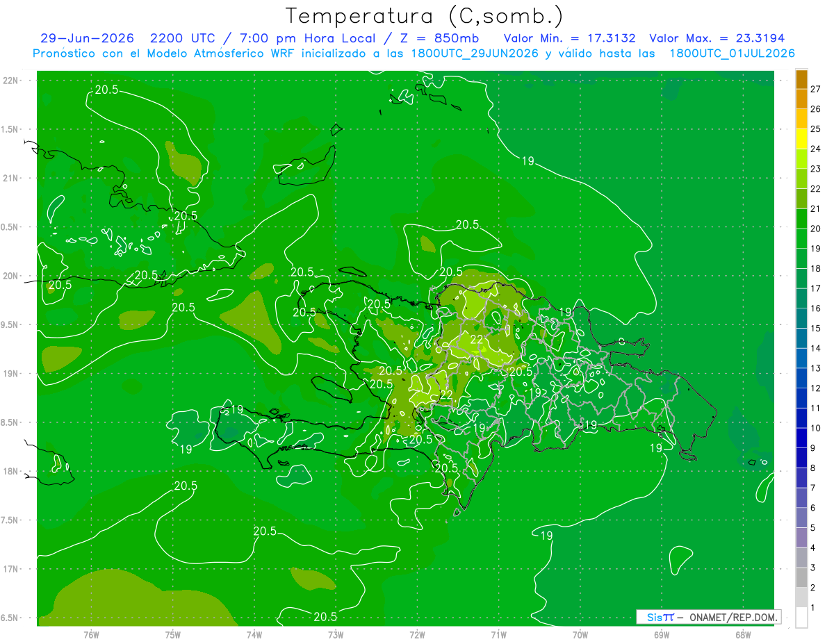Click the 17N latitude axis label
This screenshot has width=834, height=644.
coord(12,569)
